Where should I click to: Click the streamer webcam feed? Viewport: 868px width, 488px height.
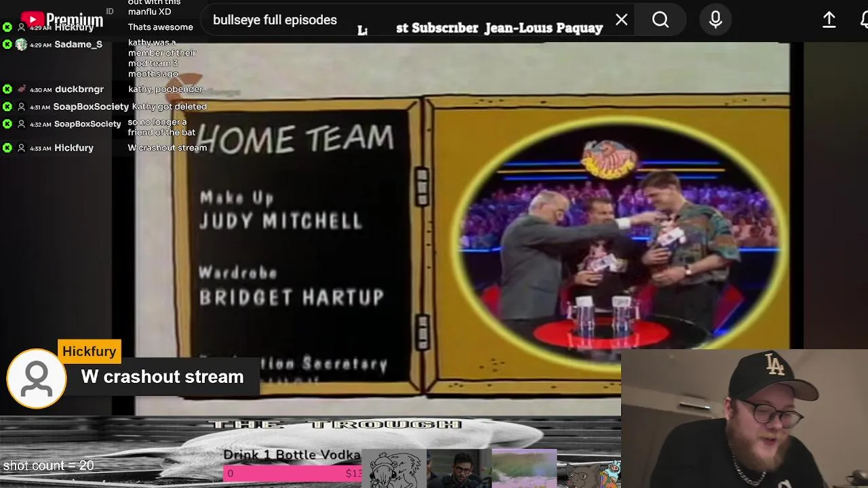[745, 419]
